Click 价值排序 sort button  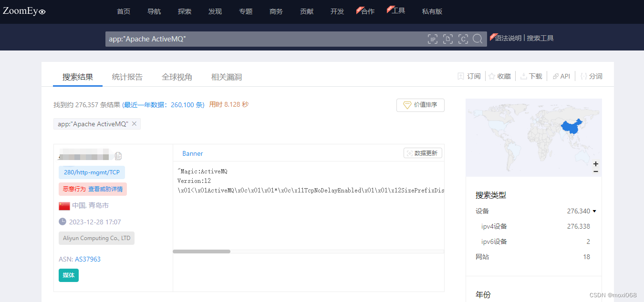tap(420, 105)
